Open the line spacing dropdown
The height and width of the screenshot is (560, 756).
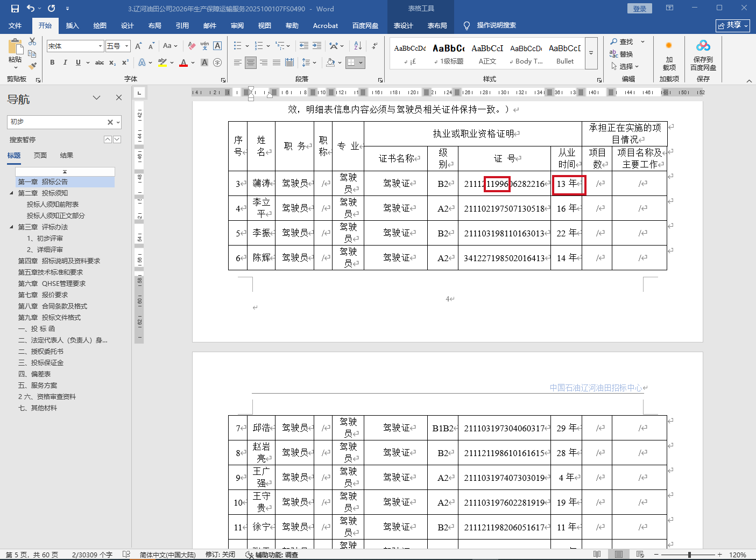tap(309, 62)
